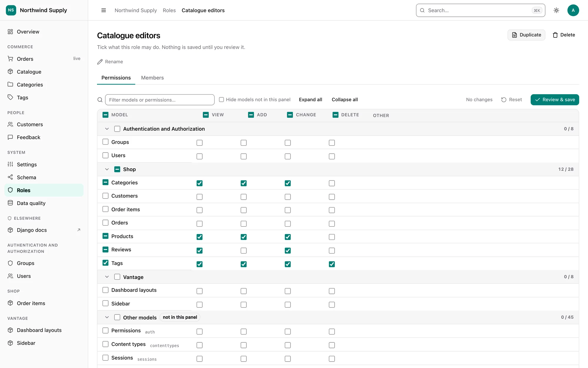Open the user avatar A menu
The image size is (588, 368).
pos(573,10)
